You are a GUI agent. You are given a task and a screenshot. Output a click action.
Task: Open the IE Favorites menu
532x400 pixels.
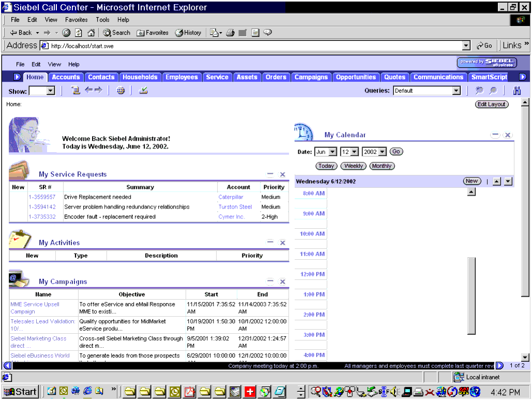point(77,20)
